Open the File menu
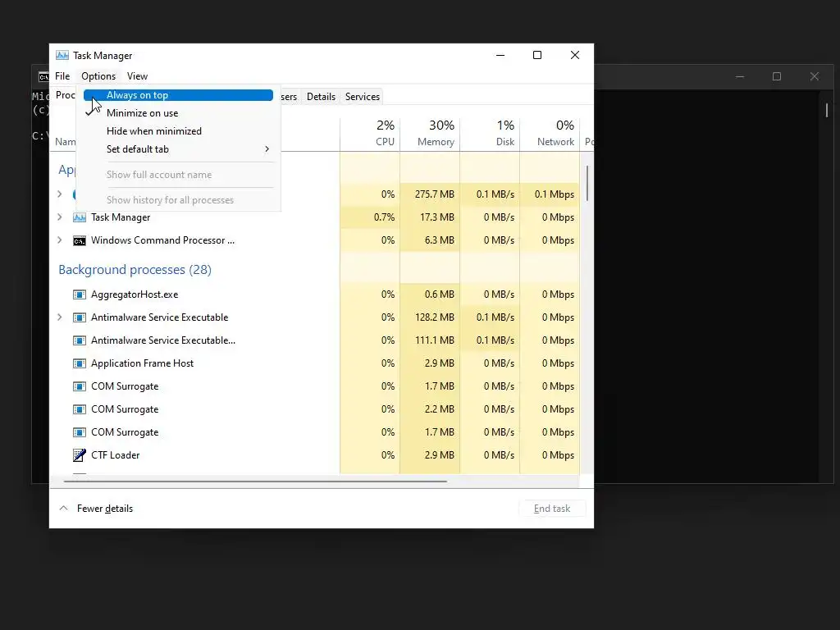Screen dimensions: 840x630 pos(62,76)
